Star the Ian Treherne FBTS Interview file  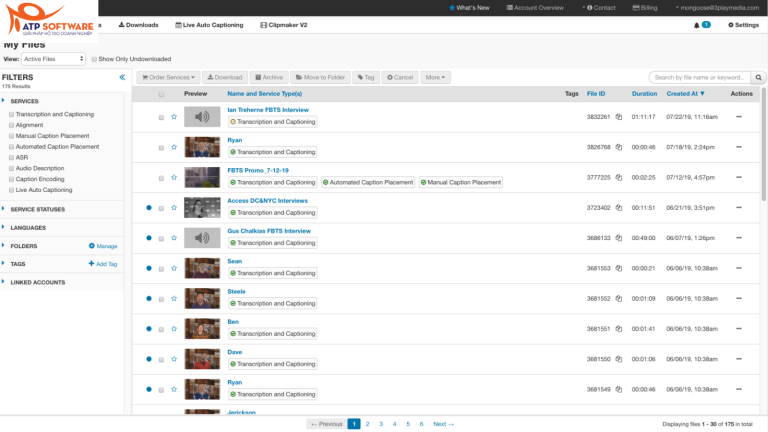click(x=174, y=117)
